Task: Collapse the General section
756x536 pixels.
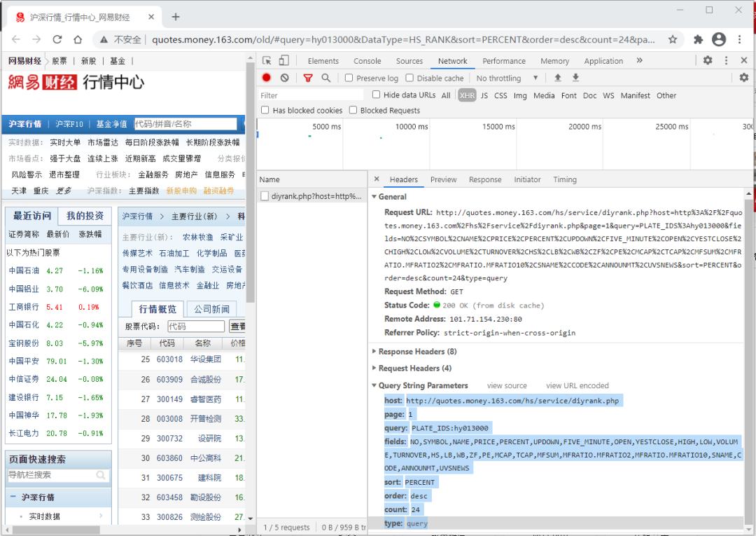Action: pyautogui.click(x=374, y=196)
